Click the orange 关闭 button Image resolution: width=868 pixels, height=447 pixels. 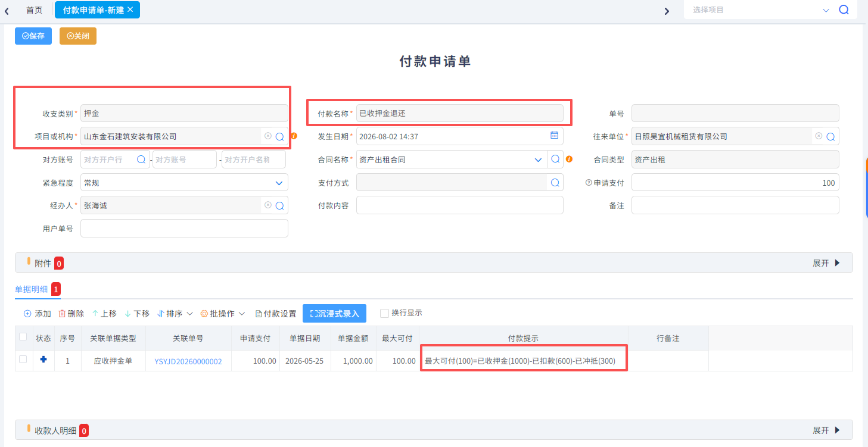(x=78, y=36)
